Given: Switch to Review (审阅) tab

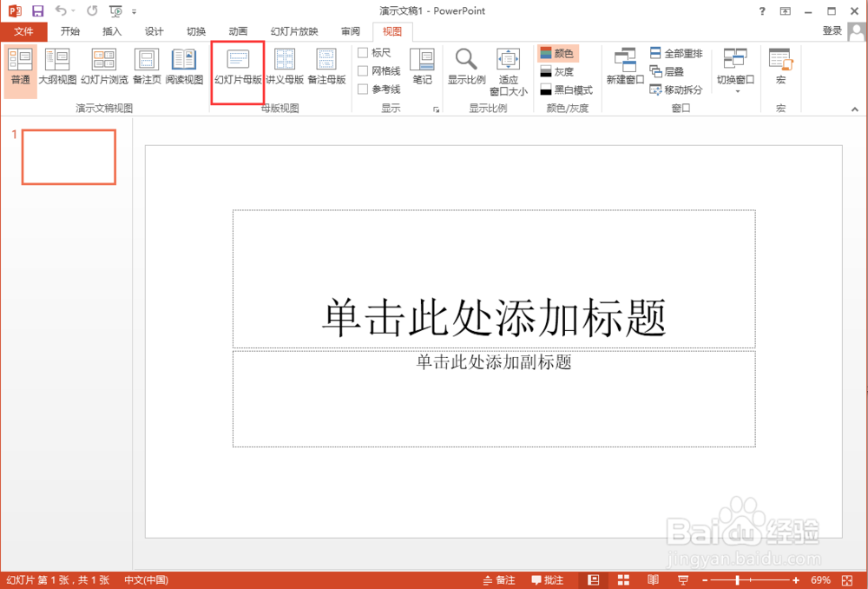Looking at the screenshot, I should click(x=351, y=31).
